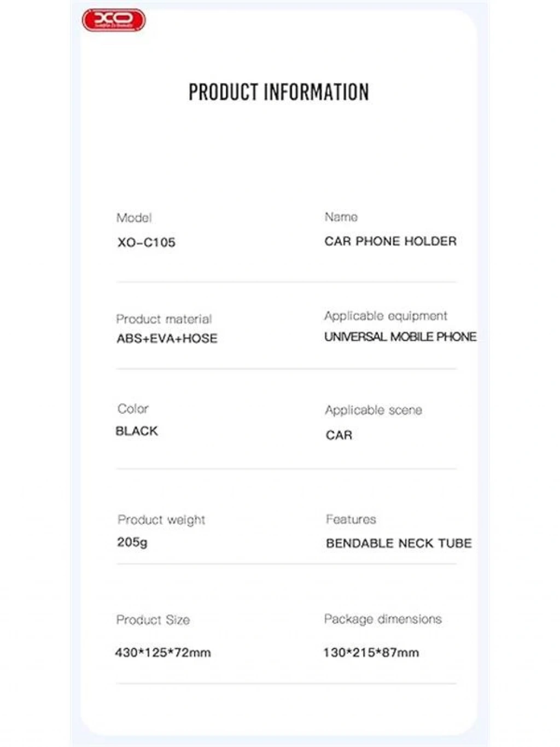Select the CAR scene value
This screenshot has width=560, height=747.
coord(339,436)
